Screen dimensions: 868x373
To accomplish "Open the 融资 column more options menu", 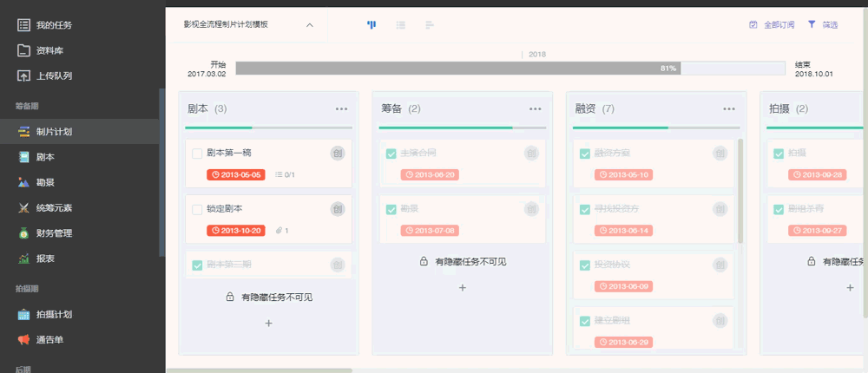I will tap(729, 109).
